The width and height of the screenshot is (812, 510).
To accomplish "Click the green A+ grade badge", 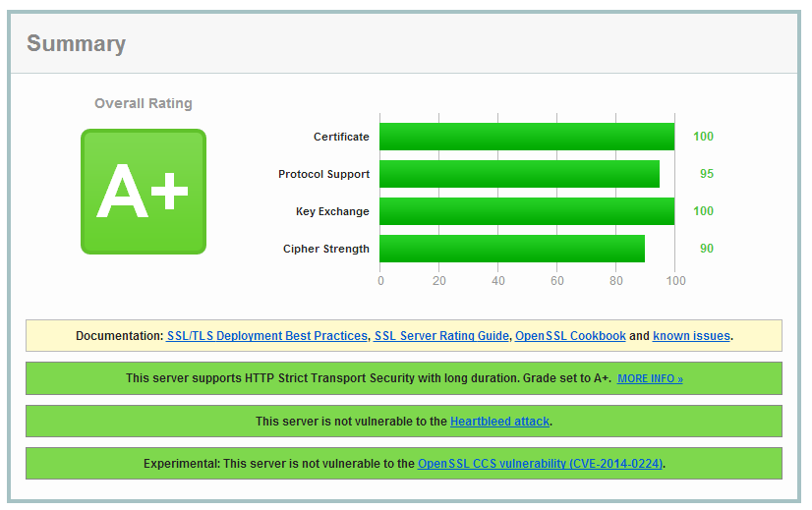I will point(143,192).
